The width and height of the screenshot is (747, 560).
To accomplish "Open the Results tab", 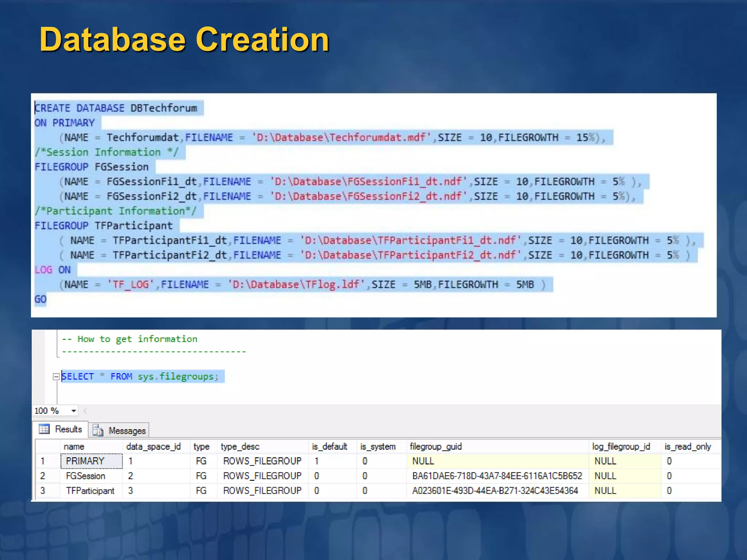I will pos(61,429).
